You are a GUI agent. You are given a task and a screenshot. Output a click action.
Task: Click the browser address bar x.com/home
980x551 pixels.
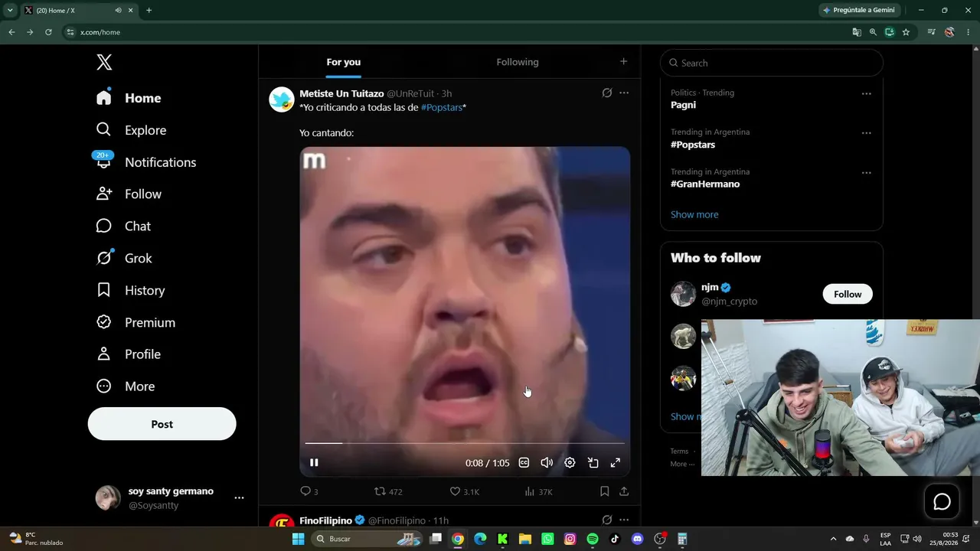point(100,32)
